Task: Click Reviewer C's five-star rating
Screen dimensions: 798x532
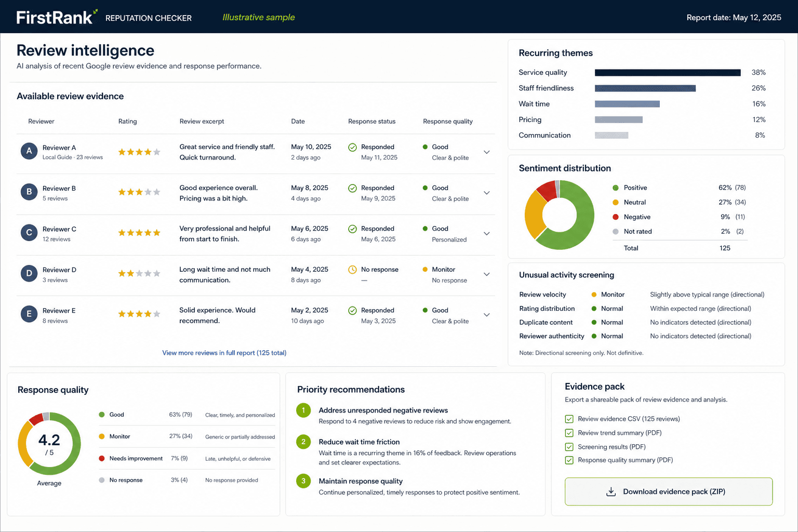Action: point(139,233)
